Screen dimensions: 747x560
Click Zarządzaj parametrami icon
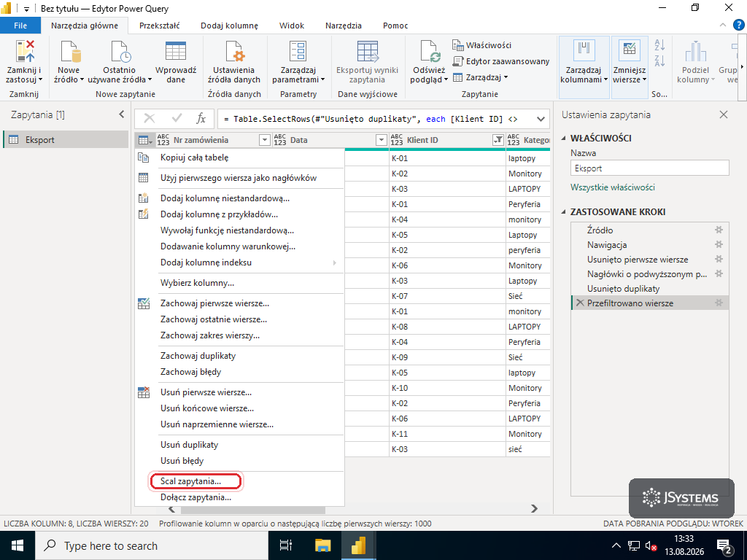298,52
